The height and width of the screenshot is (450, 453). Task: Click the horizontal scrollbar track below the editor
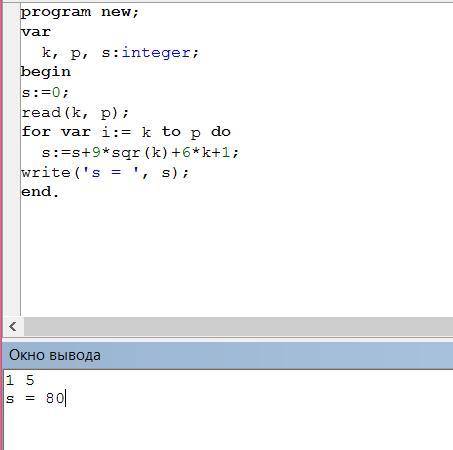pyautogui.click(x=238, y=326)
